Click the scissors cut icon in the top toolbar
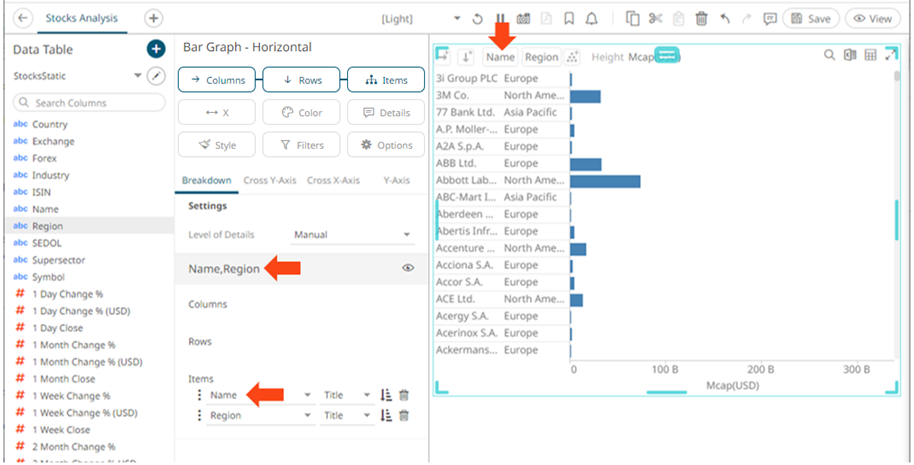The image size is (914, 465). coord(655,18)
